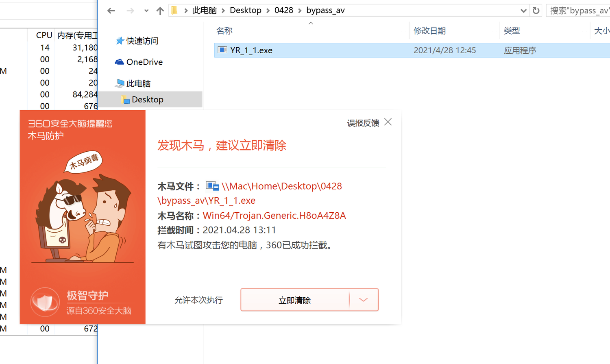Click 误报反馈 link in 360 alert
Image resolution: width=610 pixels, height=364 pixels.
point(363,123)
